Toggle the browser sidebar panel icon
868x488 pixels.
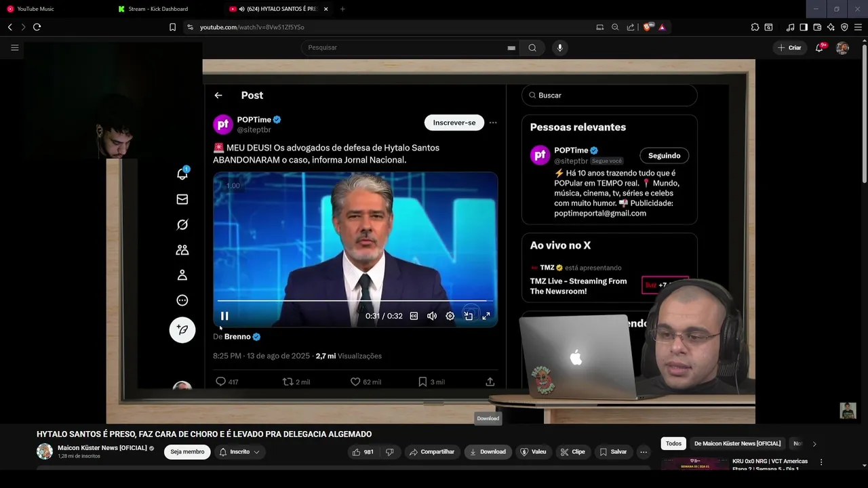[804, 27]
